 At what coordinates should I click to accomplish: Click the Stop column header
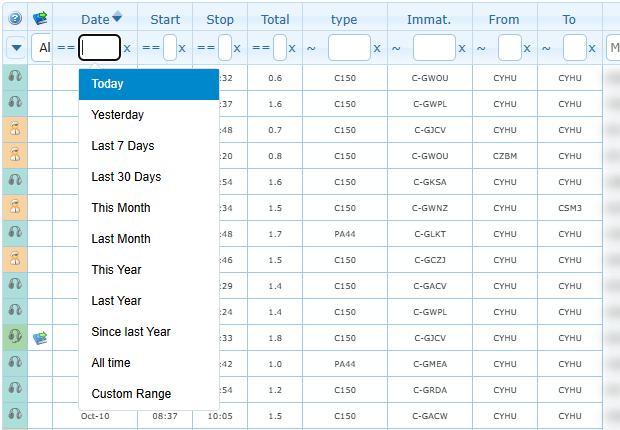220,19
